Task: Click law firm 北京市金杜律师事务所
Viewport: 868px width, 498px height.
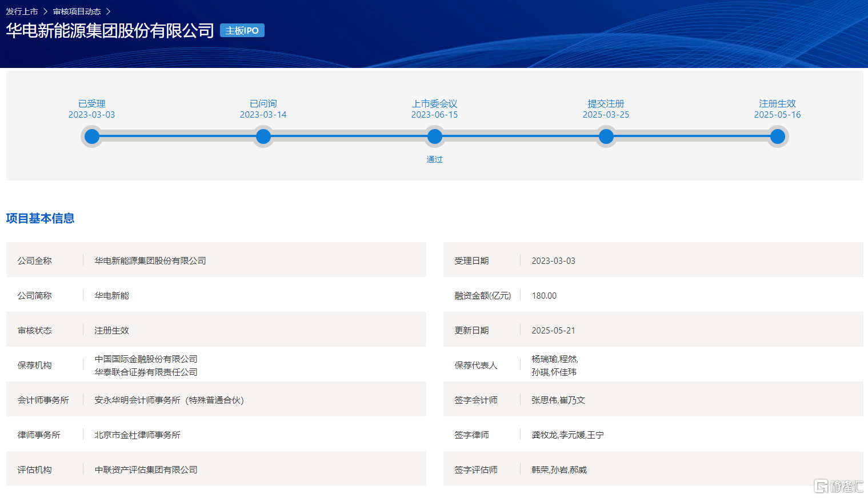Action: click(x=138, y=435)
